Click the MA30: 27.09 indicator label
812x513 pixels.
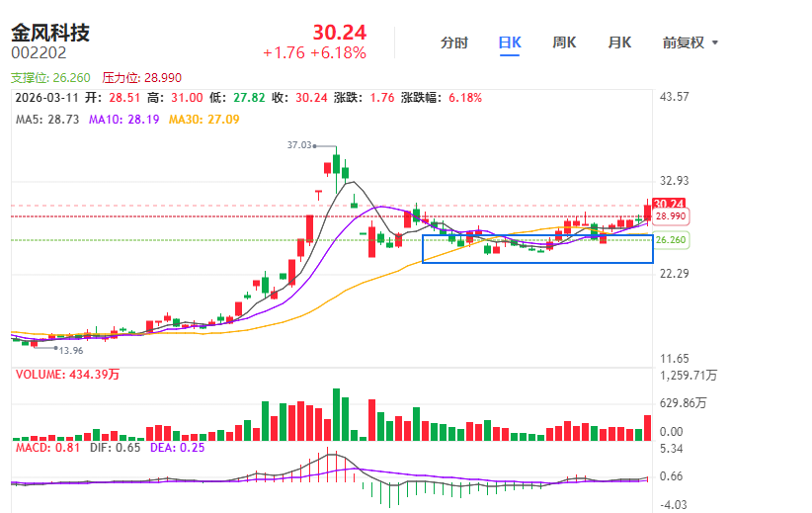coord(204,120)
